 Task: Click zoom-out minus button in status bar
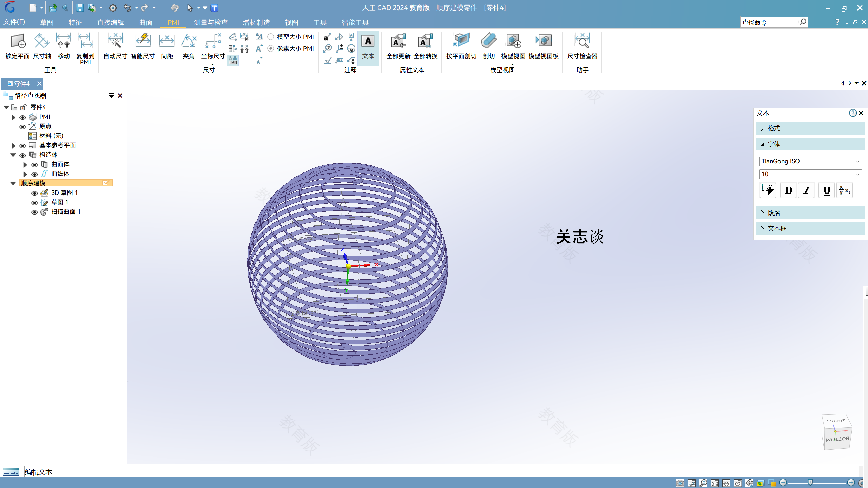tap(783, 483)
